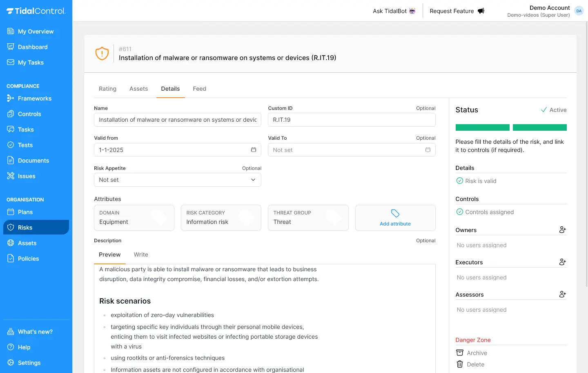Image resolution: width=588 pixels, height=373 pixels.
Task: Click Delete in the Danger Zone
Action: click(x=475, y=364)
